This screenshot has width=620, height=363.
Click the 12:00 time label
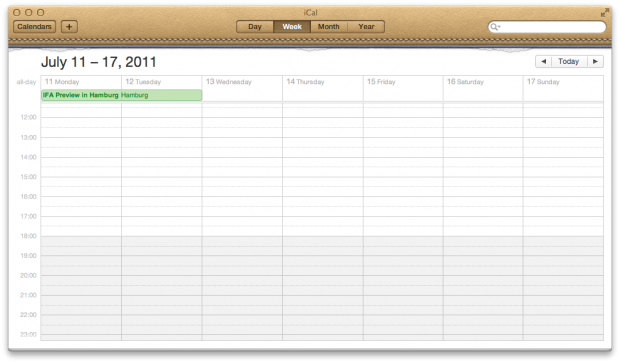[28, 117]
